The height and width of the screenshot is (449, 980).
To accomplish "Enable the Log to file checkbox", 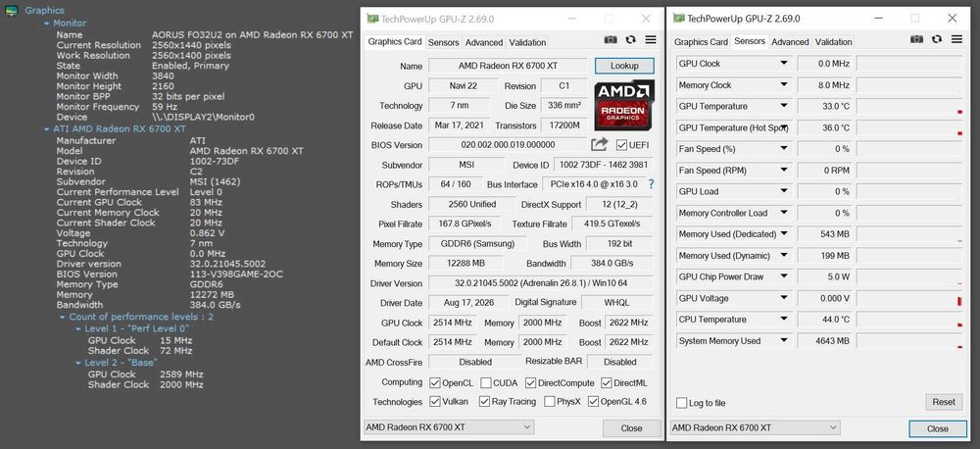I will coord(682,403).
